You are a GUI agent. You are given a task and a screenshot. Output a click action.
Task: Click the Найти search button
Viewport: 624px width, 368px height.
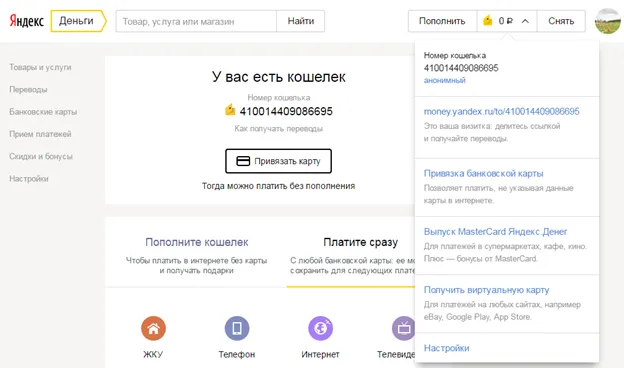[x=300, y=21]
